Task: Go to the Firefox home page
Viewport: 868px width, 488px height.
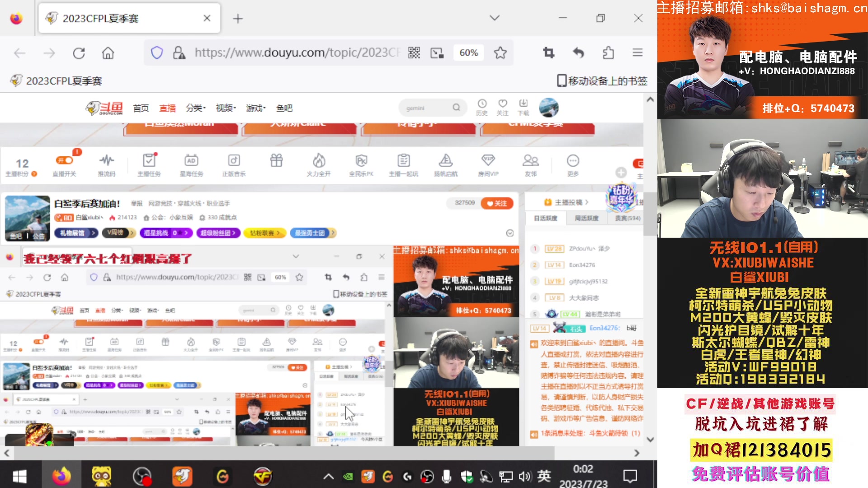Action: (x=108, y=53)
